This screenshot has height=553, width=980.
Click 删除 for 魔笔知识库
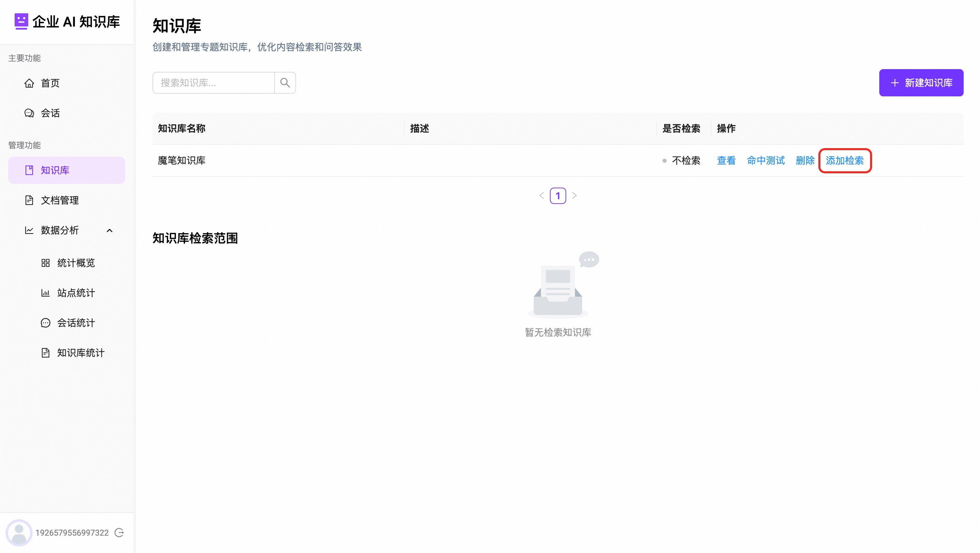click(805, 161)
